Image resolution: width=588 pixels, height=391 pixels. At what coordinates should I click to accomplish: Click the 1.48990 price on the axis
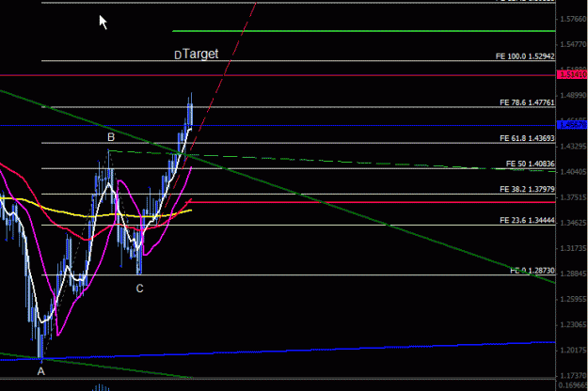[x=573, y=96]
